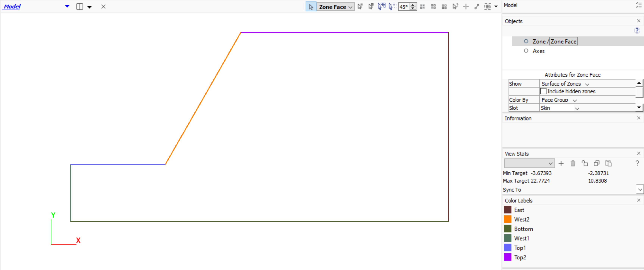
Task: Toggle visibility circle for Zone object
Action: click(526, 41)
